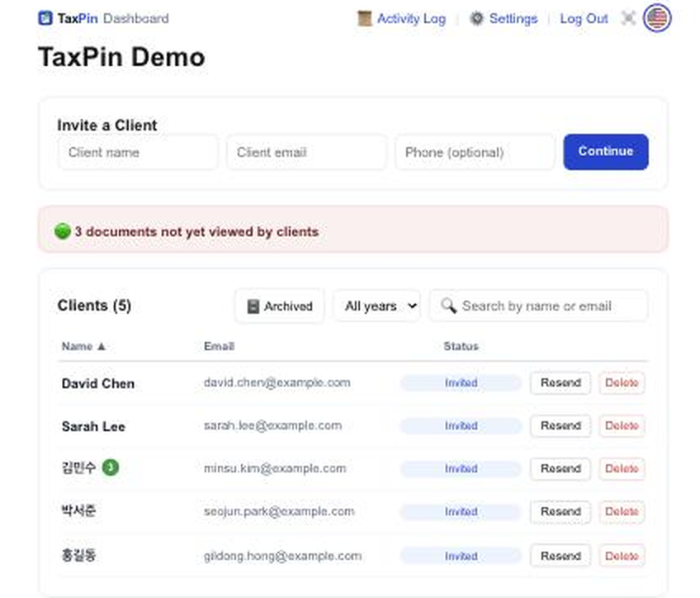Resend invite to David Chen
Viewport: 700px width, 598px height.
(560, 382)
